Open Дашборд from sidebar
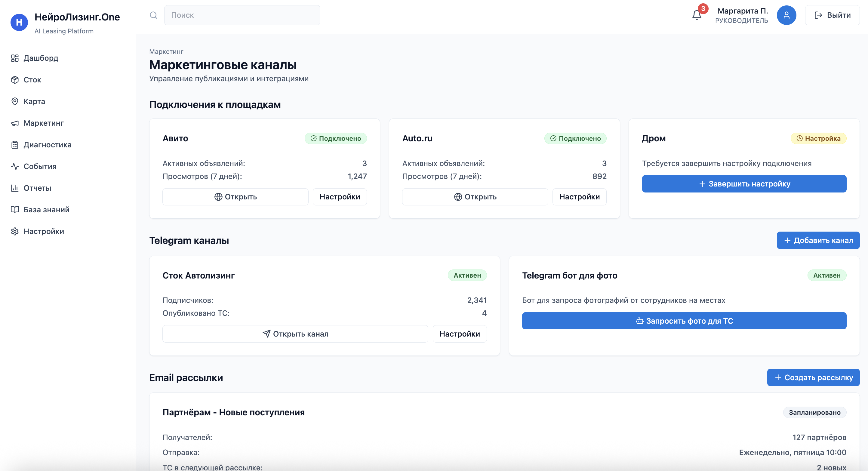The image size is (868, 471). point(41,58)
